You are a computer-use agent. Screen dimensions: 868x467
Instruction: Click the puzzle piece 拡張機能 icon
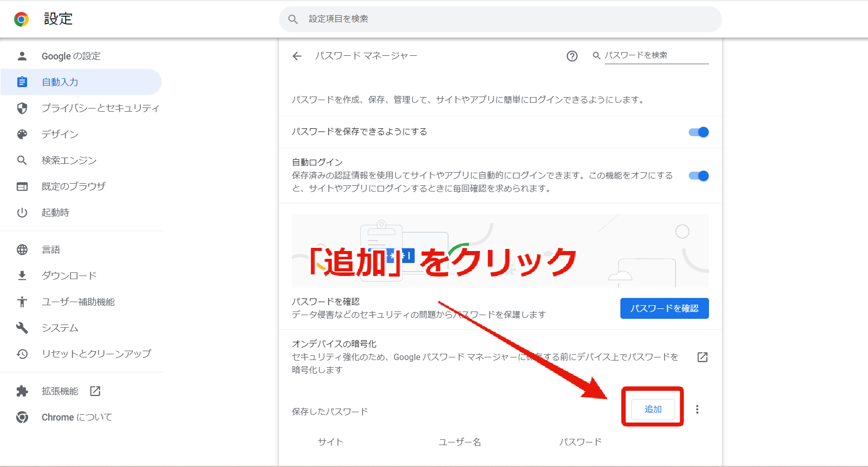click(x=22, y=391)
